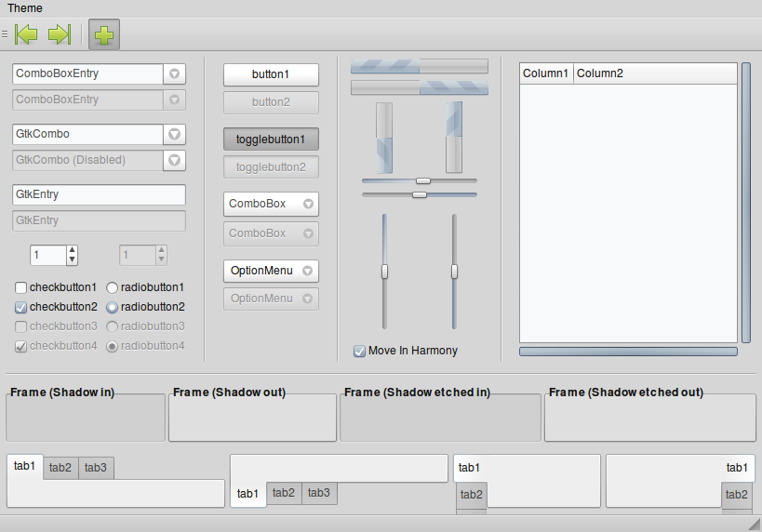Click the disabled OptionMenu dropdown
This screenshot has height=532, width=762.
click(271, 299)
